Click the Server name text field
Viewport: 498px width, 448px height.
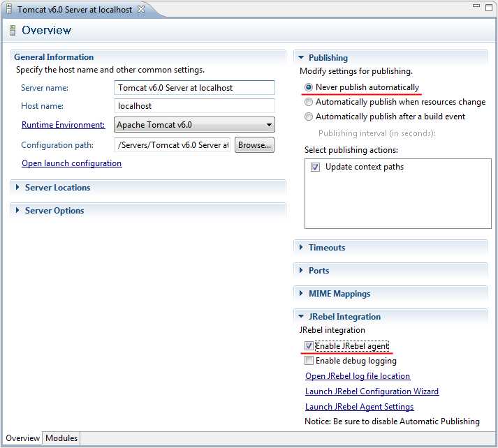pos(194,87)
